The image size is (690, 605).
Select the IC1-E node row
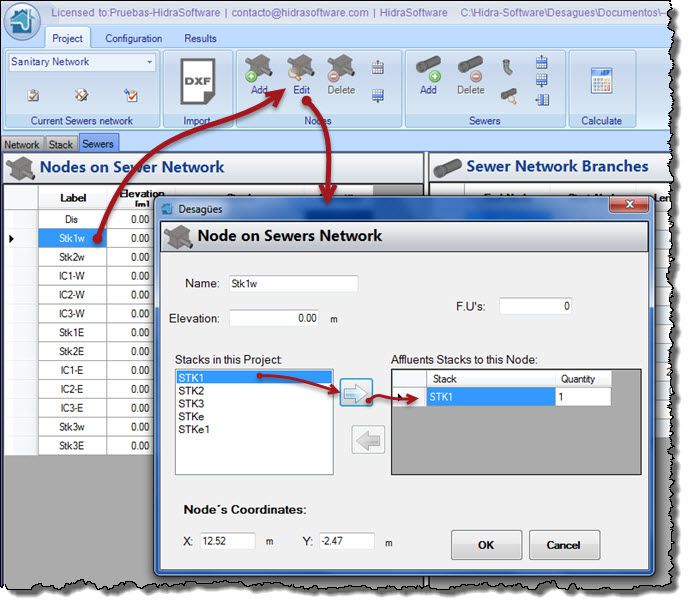pos(72,370)
